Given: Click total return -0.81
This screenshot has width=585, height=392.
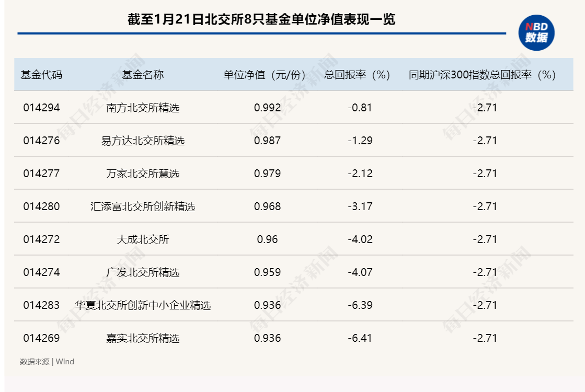Looking at the screenshot, I should coord(360,108).
